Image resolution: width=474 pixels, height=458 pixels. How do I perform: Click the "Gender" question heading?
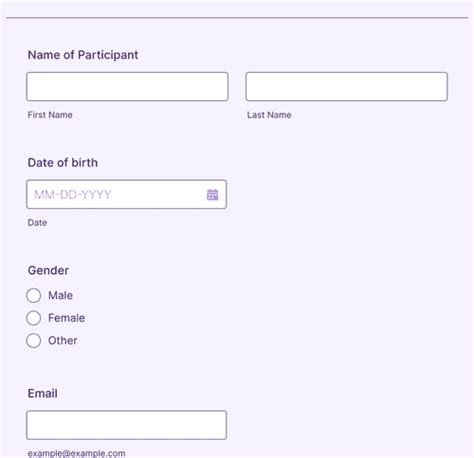48,270
